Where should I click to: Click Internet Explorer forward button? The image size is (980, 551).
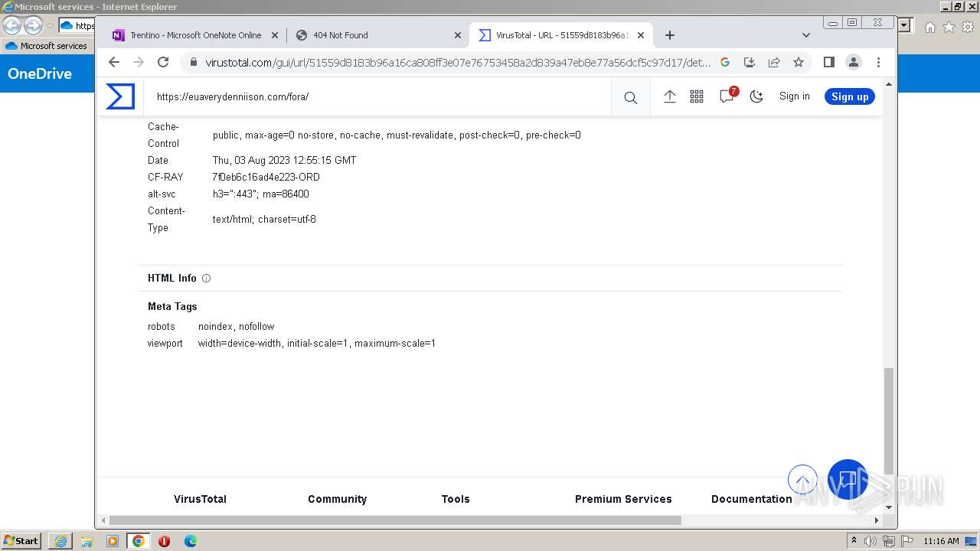click(x=33, y=25)
